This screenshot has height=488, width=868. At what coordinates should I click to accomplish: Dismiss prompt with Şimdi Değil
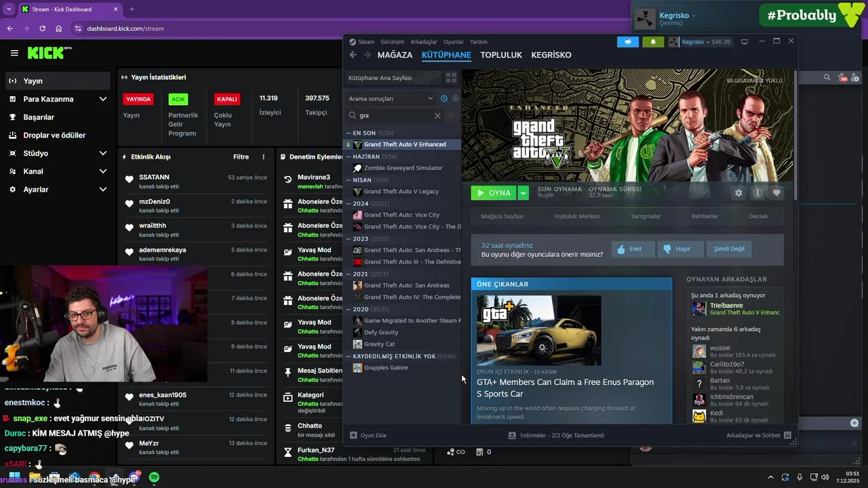(x=729, y=249)
